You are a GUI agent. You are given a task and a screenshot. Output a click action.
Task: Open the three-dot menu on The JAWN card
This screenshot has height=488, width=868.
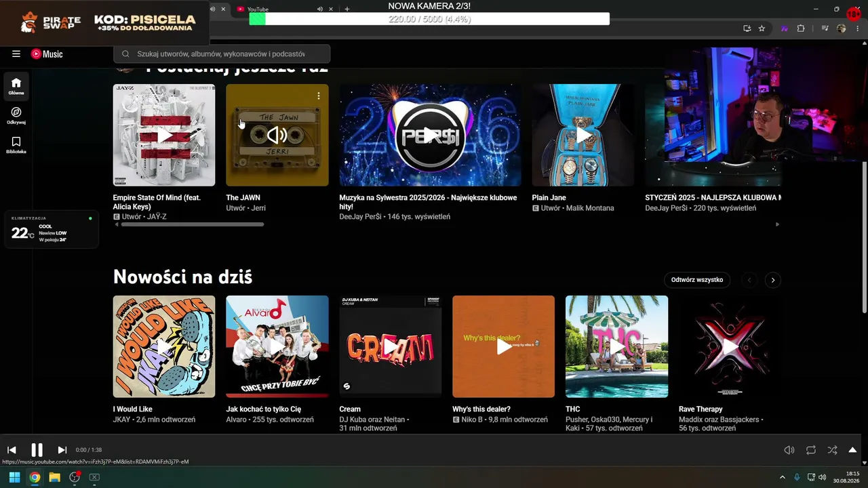pyautogui.click(x=318, y=96)
